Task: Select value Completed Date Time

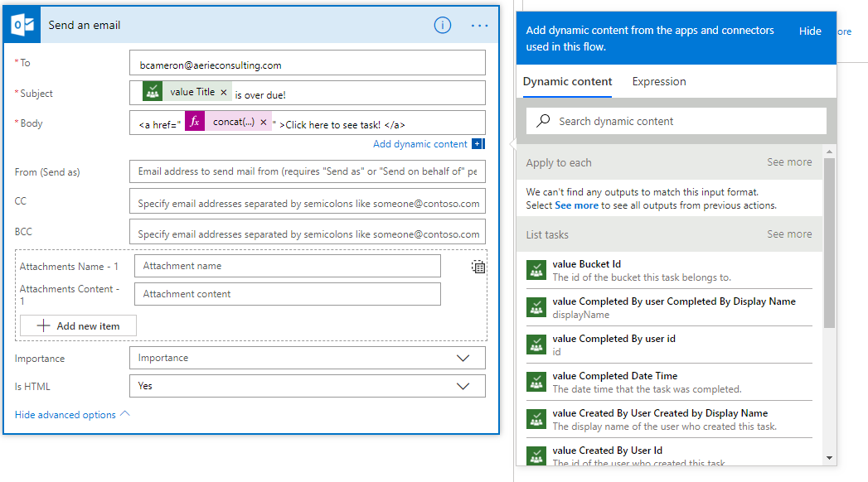Action: (669, 382)
